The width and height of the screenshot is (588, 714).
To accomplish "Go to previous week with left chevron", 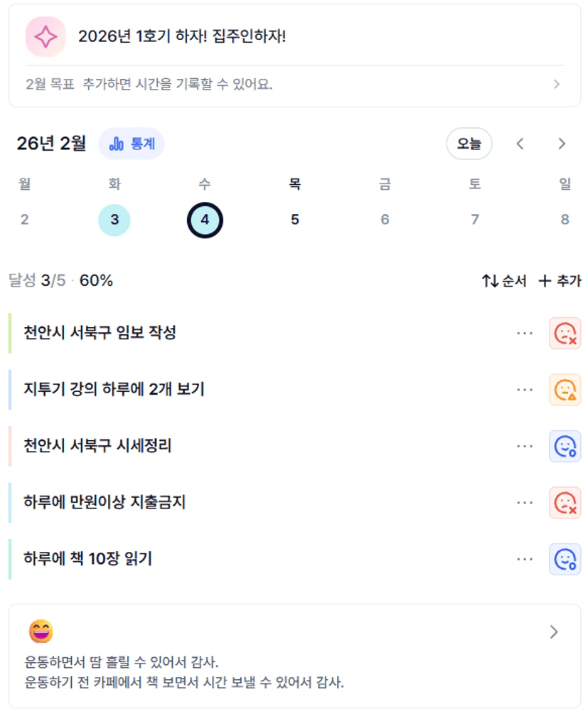I will pos(520,144).
